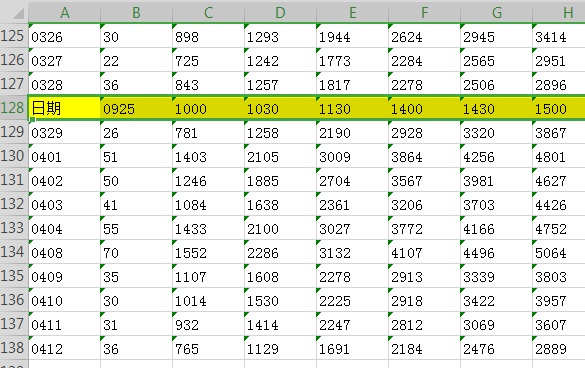The width and height of the screenshot is (585, 368).
Task: Click cell with value 898
Action: 209,36
